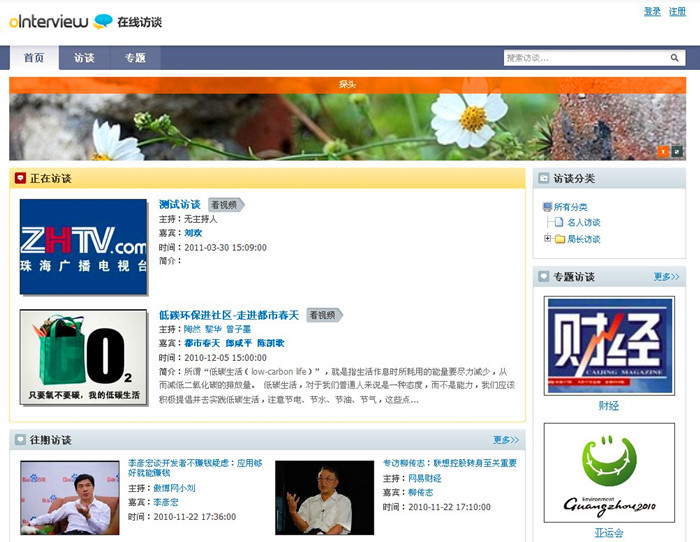This screenshot has height=542, width=700.
Task: Click 更多>> in 往期访谈 panel
Action: 506,440
